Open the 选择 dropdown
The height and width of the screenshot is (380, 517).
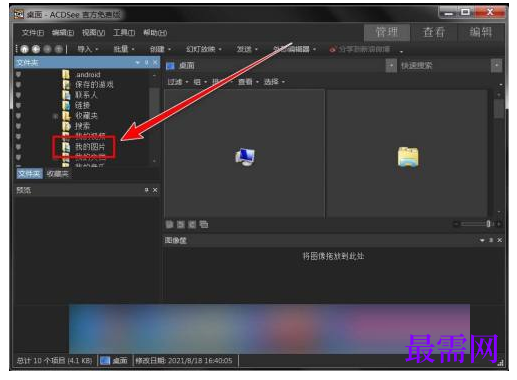click(x=274, y=82)
